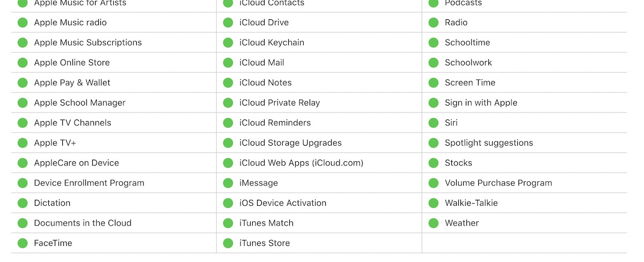The height and width of the screenshot is (262, 644).
Task: Choose the Device Enrollment Program entry
Action: 89,183
